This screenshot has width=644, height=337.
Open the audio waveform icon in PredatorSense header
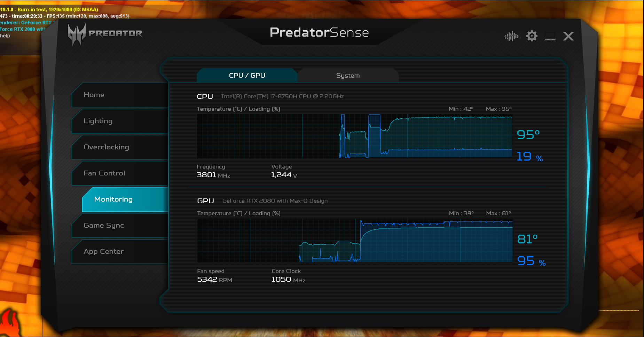point(511,36)
